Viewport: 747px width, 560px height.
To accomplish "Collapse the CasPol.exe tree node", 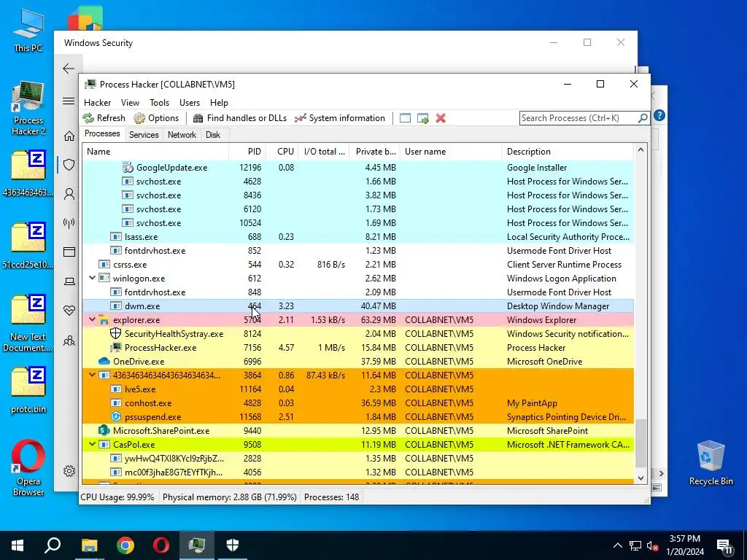I will (x=92, y=444).
